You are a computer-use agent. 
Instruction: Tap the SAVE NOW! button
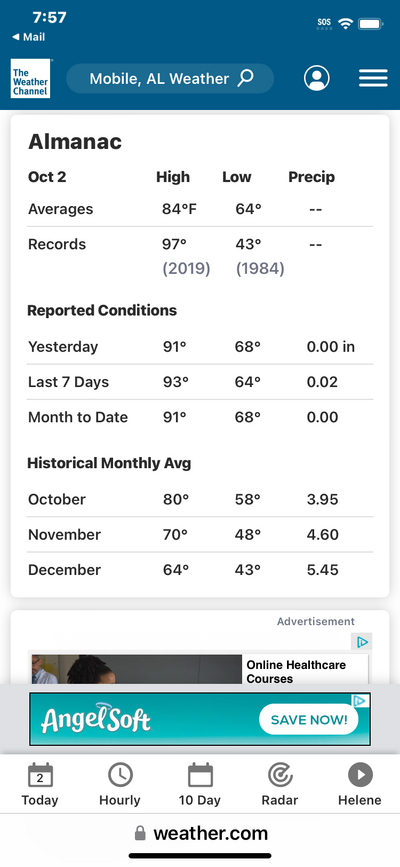(x=309, y=719)
